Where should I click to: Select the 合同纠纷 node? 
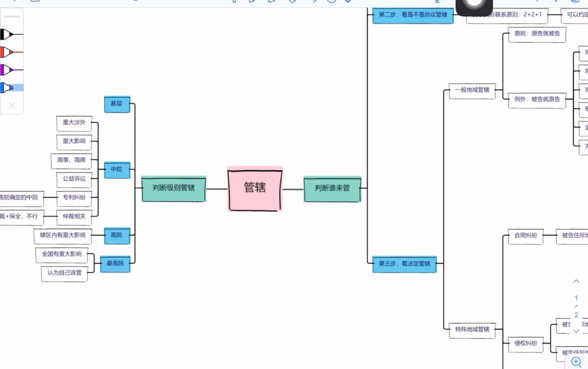(x=526, y=236)
